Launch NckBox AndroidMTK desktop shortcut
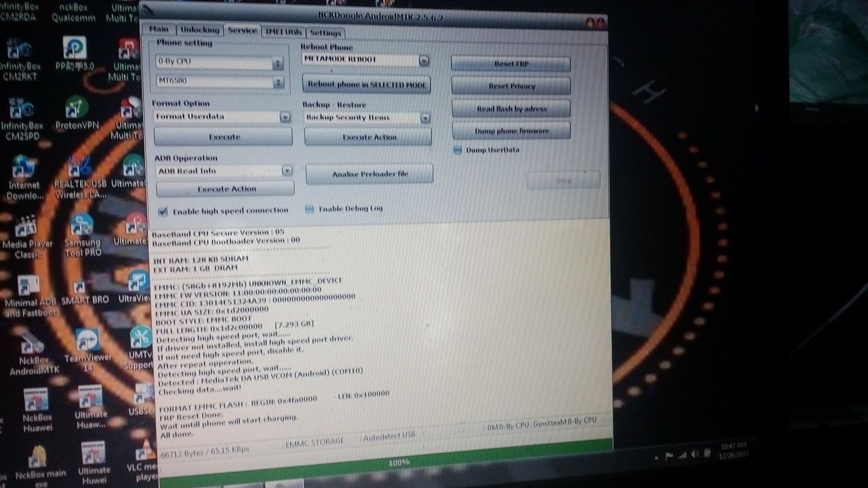The height and width of the screenshot is (488, 868). point(34,353)
